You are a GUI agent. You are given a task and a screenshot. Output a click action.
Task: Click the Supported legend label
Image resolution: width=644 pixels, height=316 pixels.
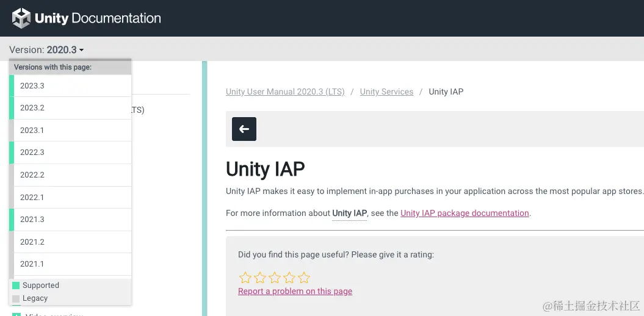[41, 285]
